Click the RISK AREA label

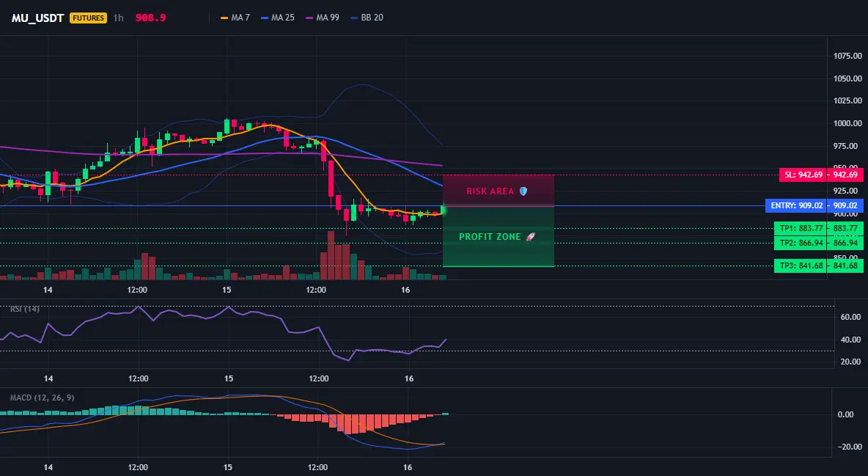tap(490, 191)
